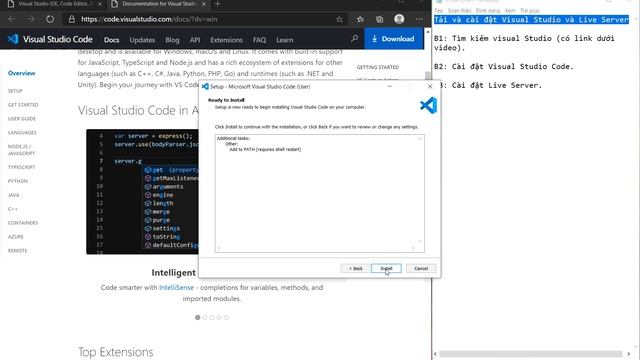Image resolution: width=640 pixels, height=360 pixels.
Task: Click the setup dialog title bar VS Code icon
Action: tap(205, 87)
